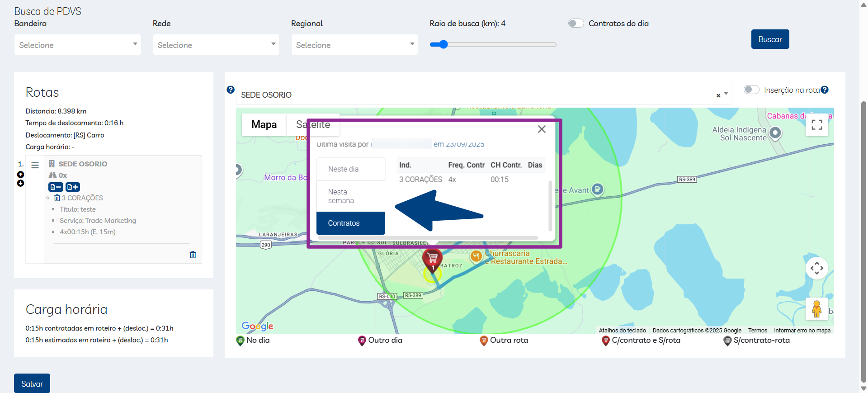Click the red shopping cart map marker
Screen dimensions: 868x393
(x=432, y=260)
